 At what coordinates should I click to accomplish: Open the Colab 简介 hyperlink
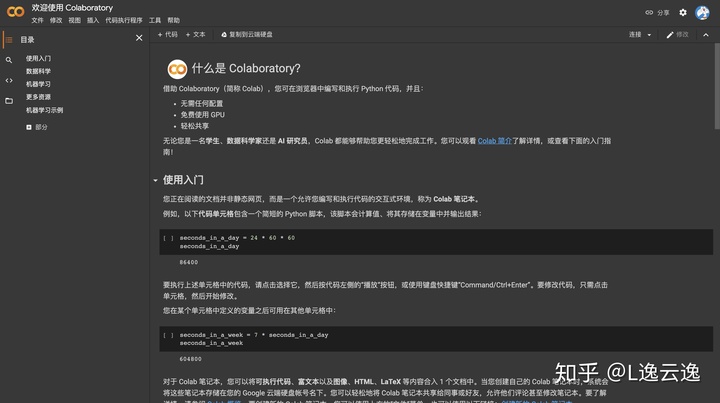pyautogui.click(x=495, y=141)
